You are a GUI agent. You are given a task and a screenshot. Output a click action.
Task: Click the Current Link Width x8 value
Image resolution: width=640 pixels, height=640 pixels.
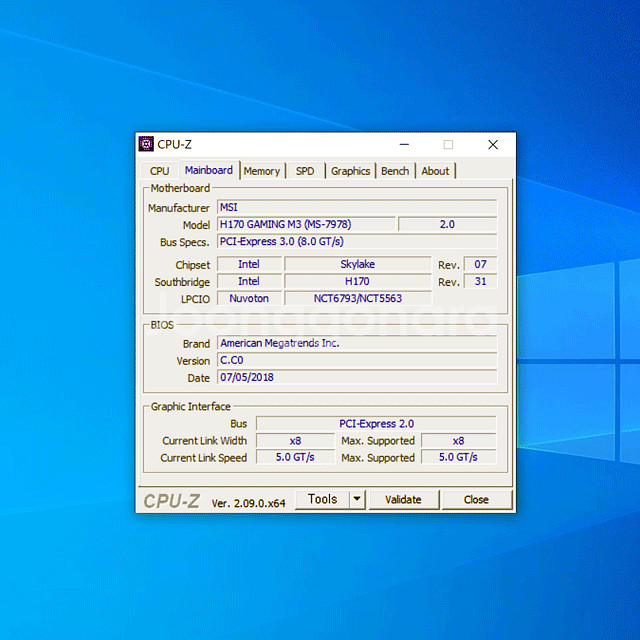pyautogui.click(x=295, y=441)
